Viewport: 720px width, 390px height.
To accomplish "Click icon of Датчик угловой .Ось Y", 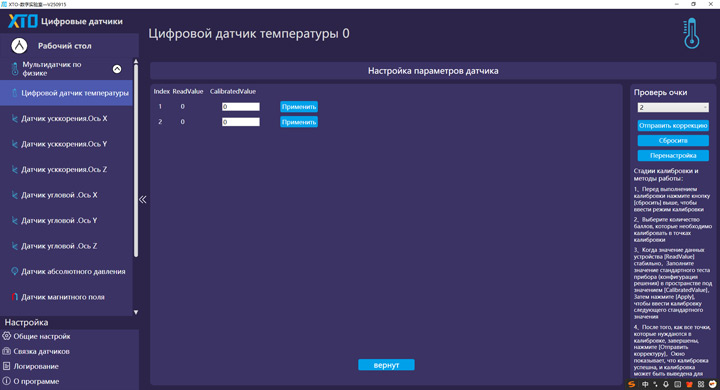I will tap(15, 220).
